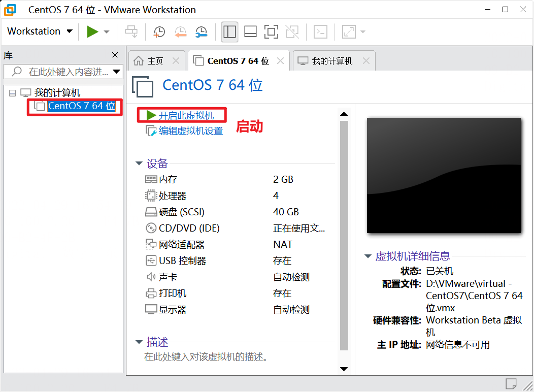Image resolution: width=534 pixels, height=392 pixels.
Task: Open the CD/DVD (IDE) device entry
Action: 189,228
